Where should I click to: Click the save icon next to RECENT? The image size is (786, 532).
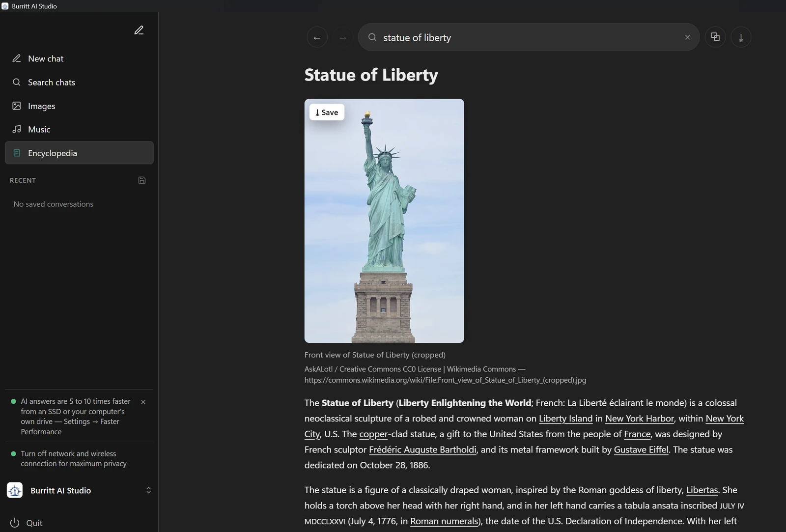point(142,180)
